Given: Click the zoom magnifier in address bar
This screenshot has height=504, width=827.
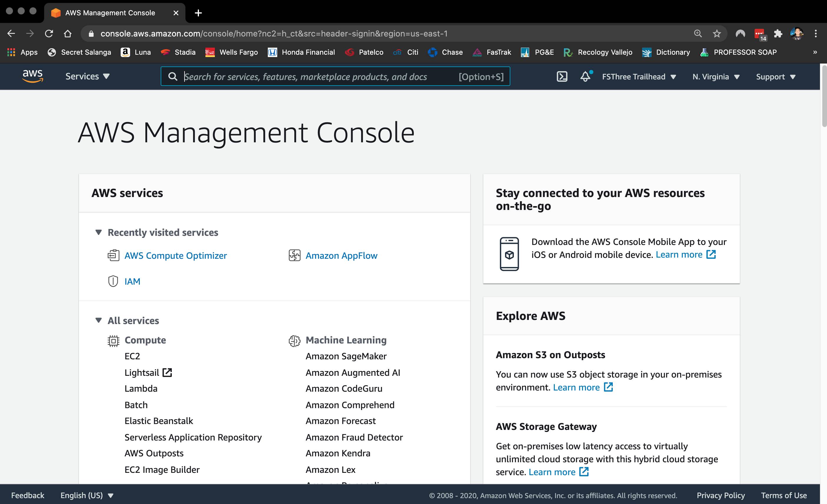Looking at the screenshot, I should (698, 34).
